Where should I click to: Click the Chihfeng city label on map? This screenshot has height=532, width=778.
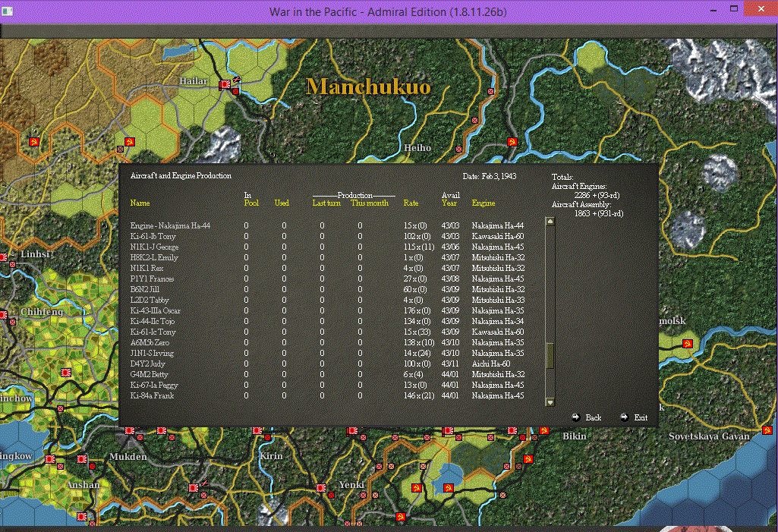point(42,312)
